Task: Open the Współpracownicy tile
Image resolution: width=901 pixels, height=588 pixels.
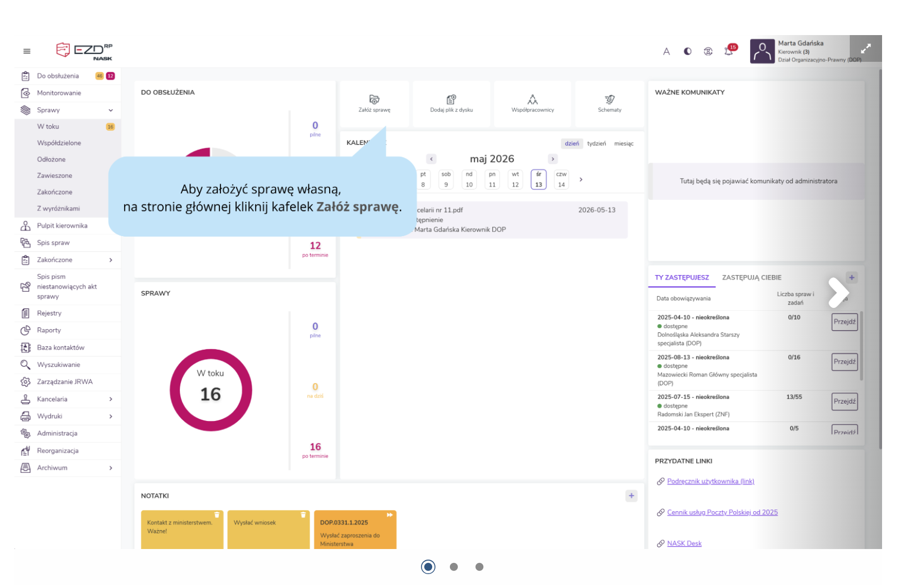Action: 532,104
